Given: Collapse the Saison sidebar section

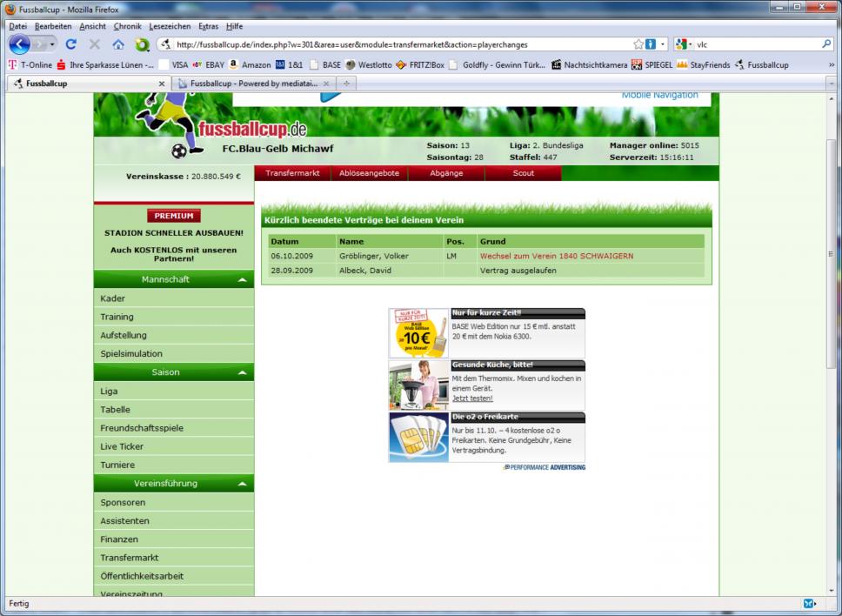Looking at the screenshot, I should [241, 372].
